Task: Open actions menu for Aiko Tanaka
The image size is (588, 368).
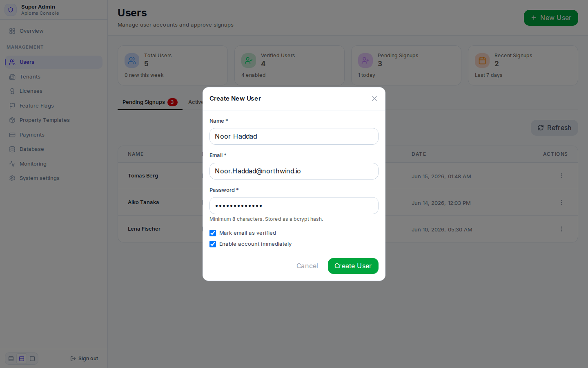Action: tap(561, 202)
